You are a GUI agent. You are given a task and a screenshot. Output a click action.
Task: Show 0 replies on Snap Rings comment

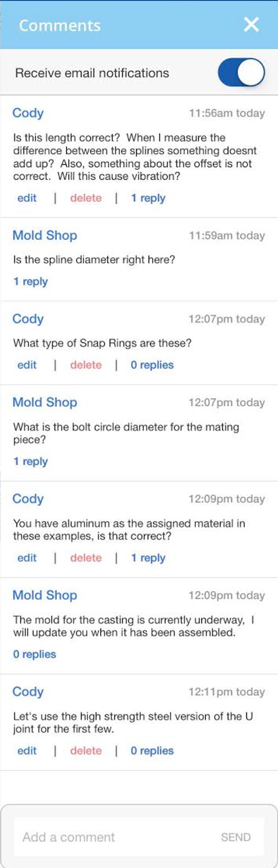coord(152,365)
